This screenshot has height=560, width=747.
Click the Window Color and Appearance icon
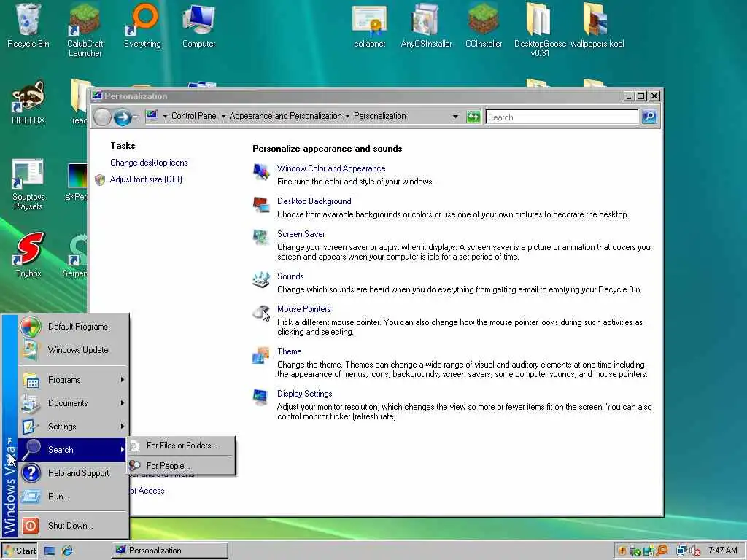pos(261,171)
